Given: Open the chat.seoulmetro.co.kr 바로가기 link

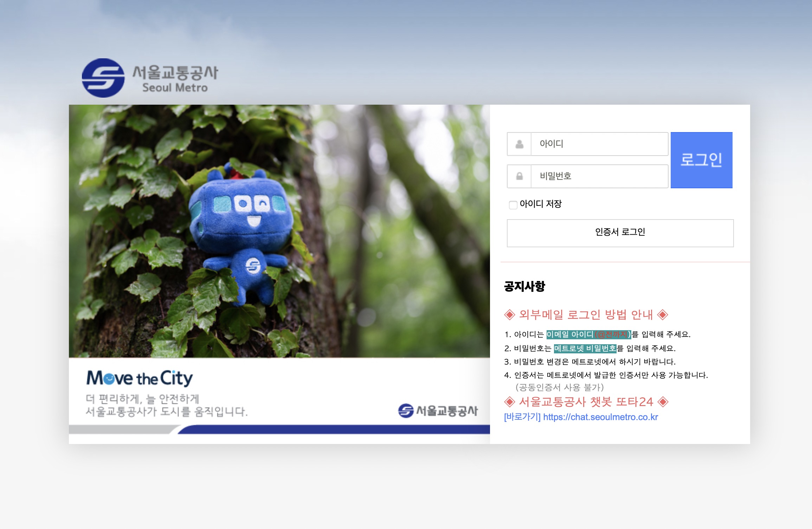Looking at the screenshot, I should 581,417.
